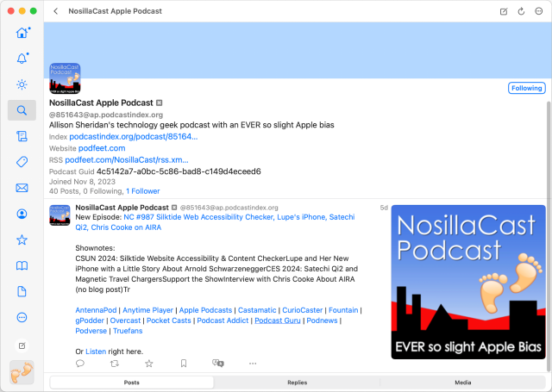Screen dimensions: 552x392
Task: Boost the NosillaCast post
Action: coord(115,364)
